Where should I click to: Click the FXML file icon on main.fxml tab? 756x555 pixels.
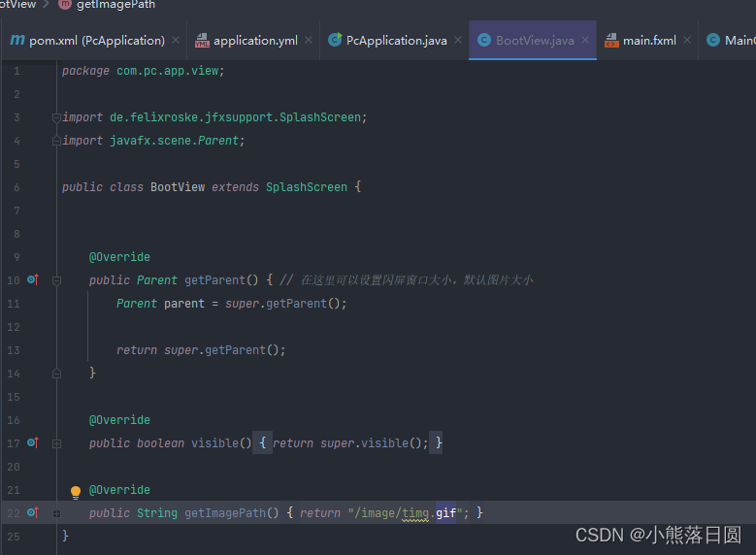(x=611, y=41)
